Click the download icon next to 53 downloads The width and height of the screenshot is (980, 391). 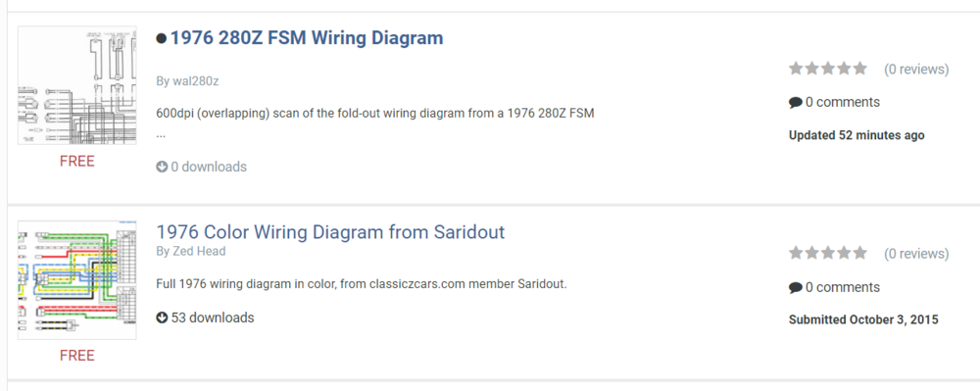coord(162,318)
